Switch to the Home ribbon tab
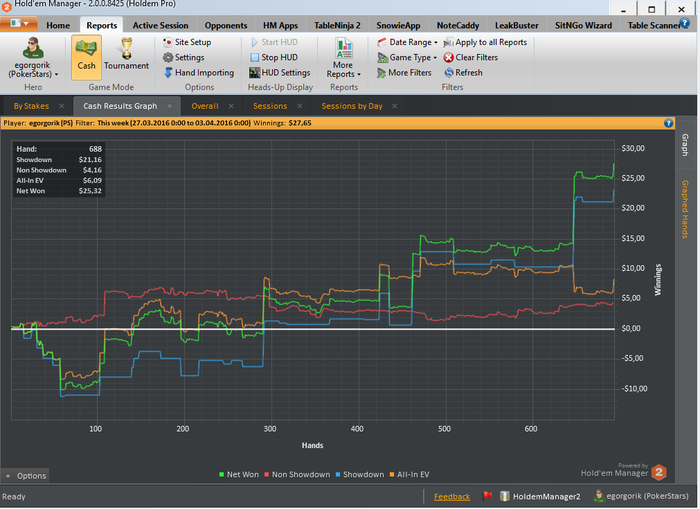 (58, 25)
